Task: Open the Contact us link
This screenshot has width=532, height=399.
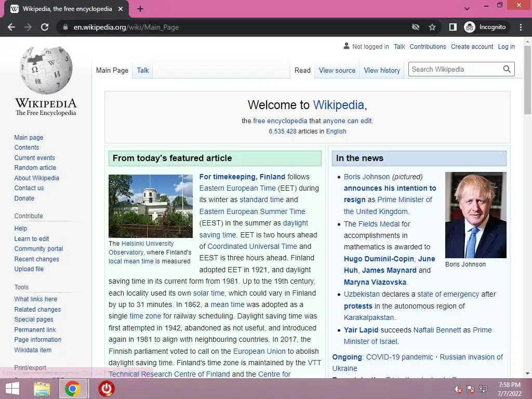Action: (29, 188)
